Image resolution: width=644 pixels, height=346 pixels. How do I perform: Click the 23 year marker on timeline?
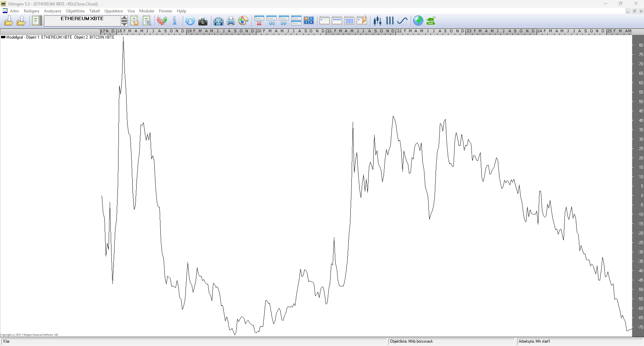coord(469,31)
